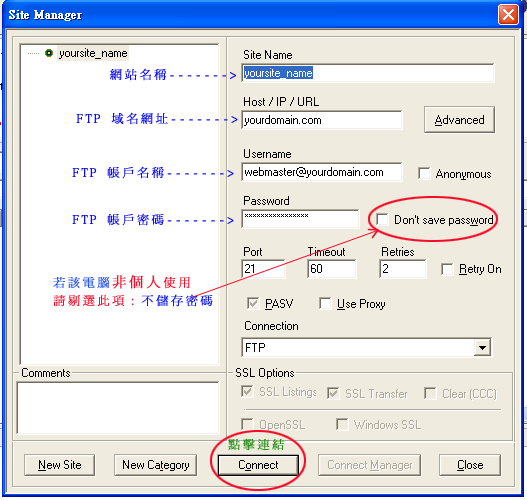Focus the Port number field

click(x=263, y=269)
